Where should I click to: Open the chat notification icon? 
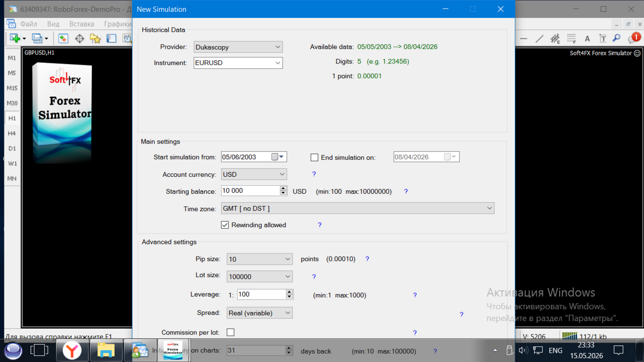634,38
